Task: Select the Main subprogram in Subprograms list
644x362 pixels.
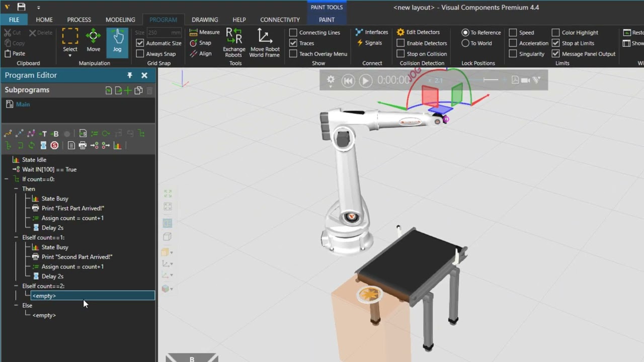Action: (x=23, y=104)
